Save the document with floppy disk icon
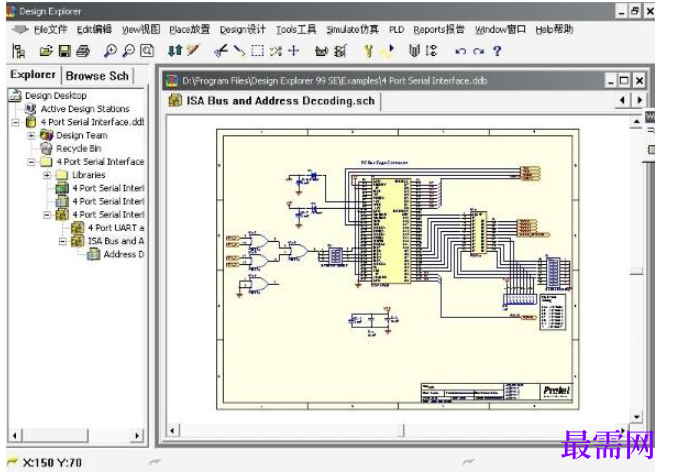Image resolution: width=673 pixels, height=476 pixels. (65, 51)
